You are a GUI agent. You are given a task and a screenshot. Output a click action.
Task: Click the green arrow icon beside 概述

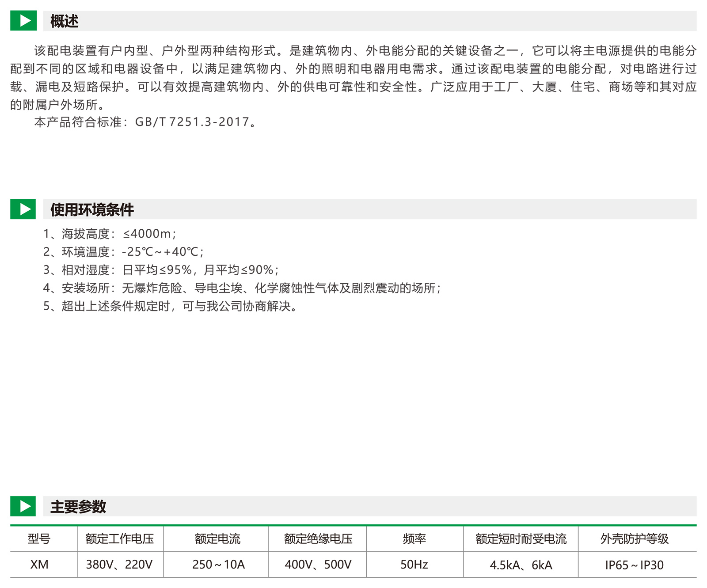point(23,21)
